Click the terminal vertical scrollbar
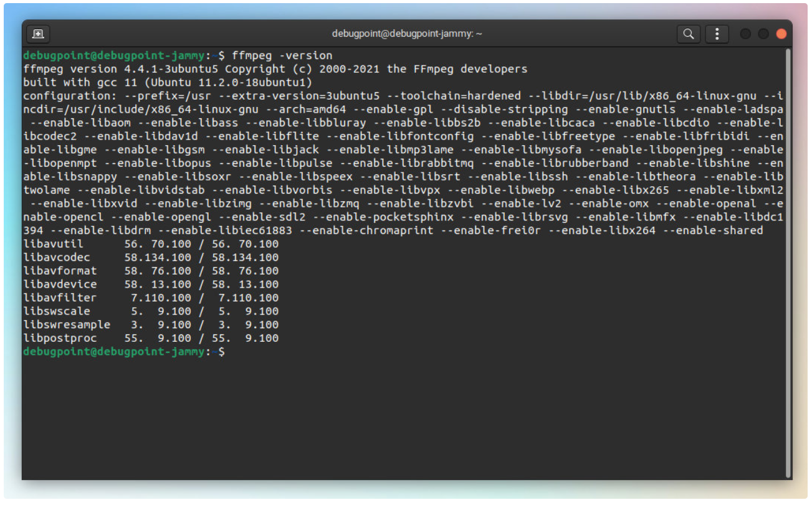This screenshot has width=812, height=505. (788, 262)
